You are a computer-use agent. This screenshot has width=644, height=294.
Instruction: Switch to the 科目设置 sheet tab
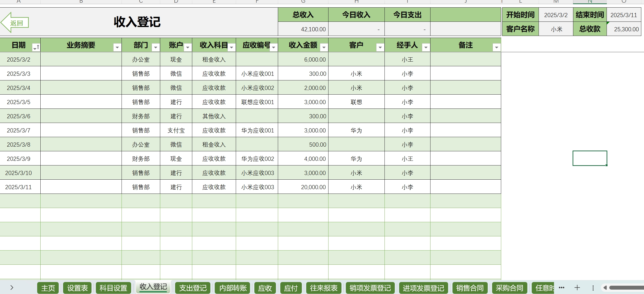[113, 288]
